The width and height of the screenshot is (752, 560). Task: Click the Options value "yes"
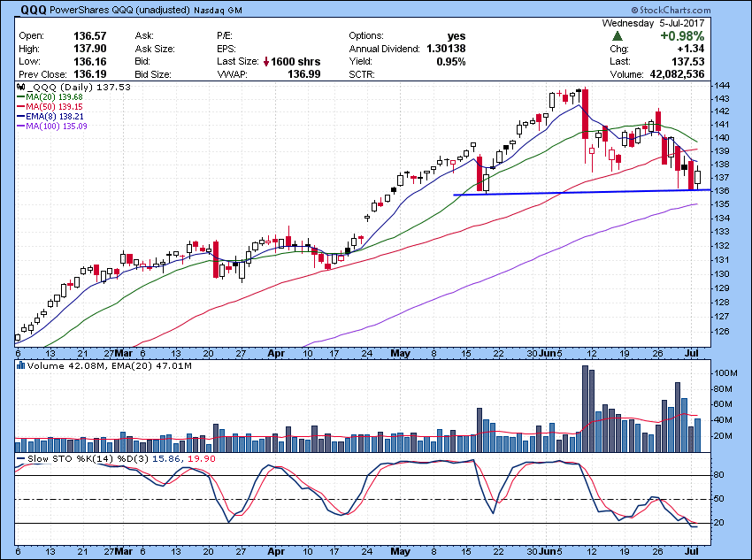coord(457,36)
